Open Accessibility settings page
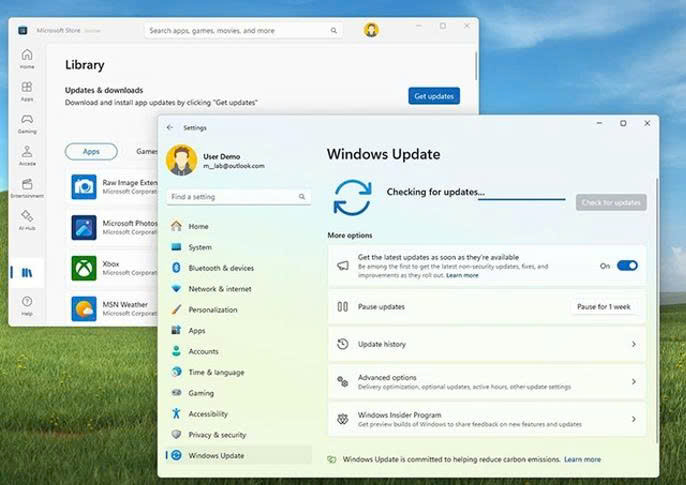 (x=238, y=414)
